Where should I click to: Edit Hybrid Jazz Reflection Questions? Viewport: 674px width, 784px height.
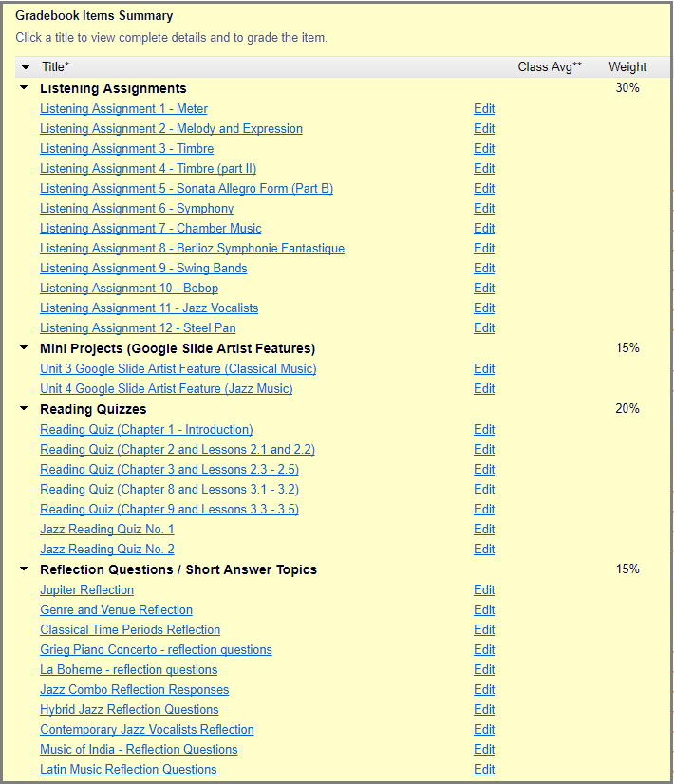(x=484, y=710)
